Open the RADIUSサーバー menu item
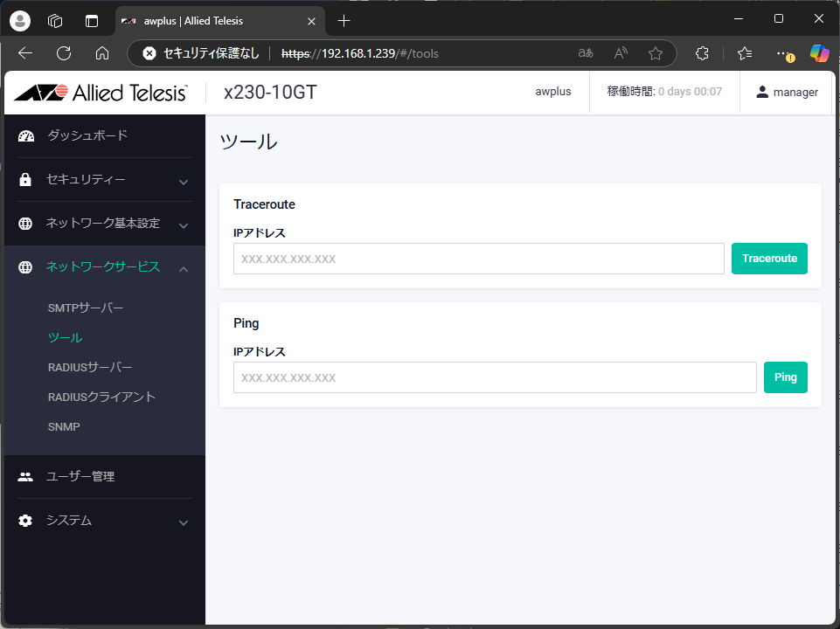840x629 pixels. pyautogui.click(x=90, y=367)
